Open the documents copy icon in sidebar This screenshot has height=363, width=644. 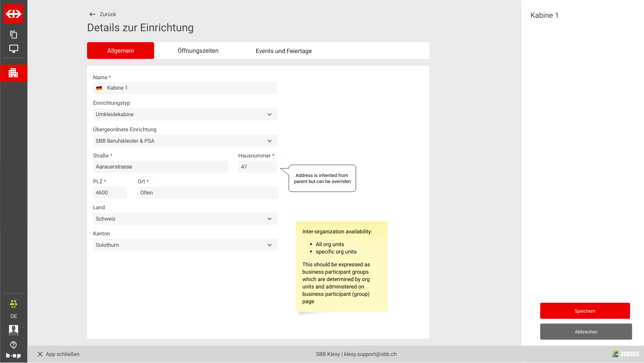coord(13,35)
